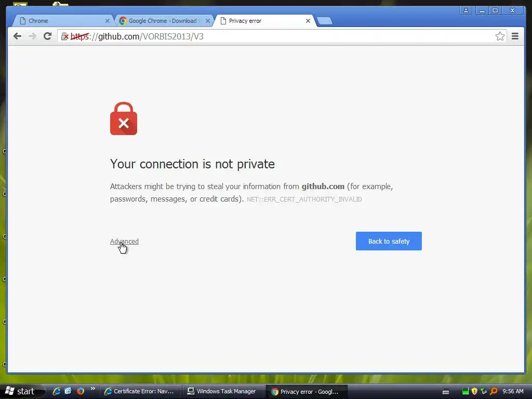532x399 pixels.
Task: Reload the current page
Action: point(47,36)
